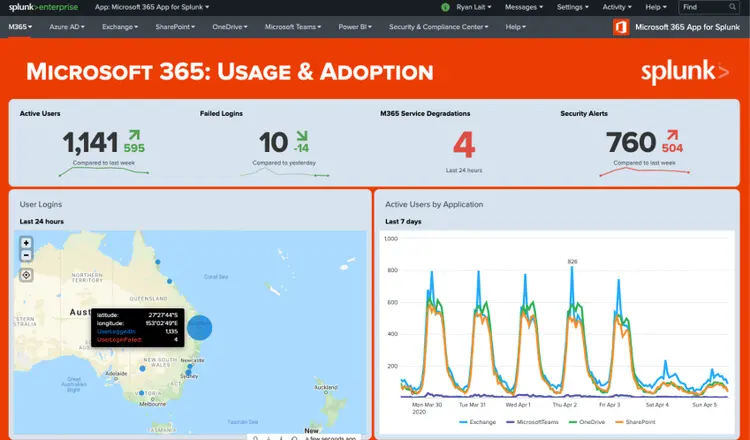
Task: Open the Activity menu
Action: click(617, 7)
